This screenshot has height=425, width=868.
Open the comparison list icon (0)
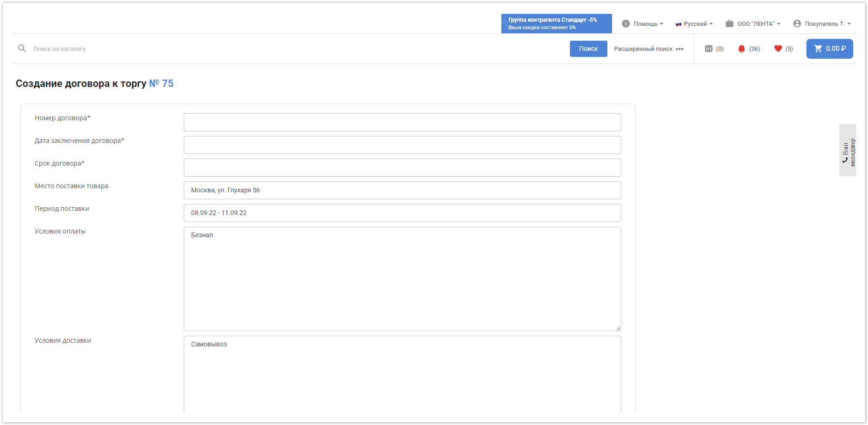[x=708, y=49]
